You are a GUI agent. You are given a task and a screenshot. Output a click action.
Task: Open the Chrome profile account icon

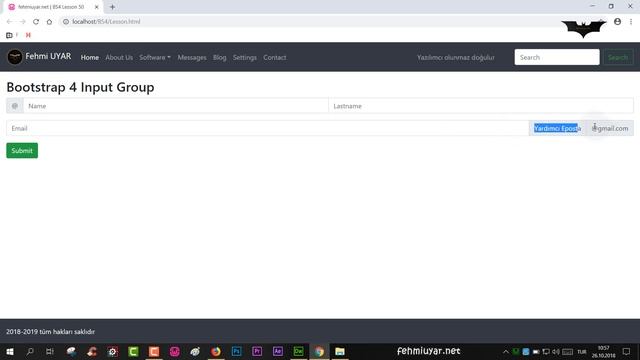(618, 22)
